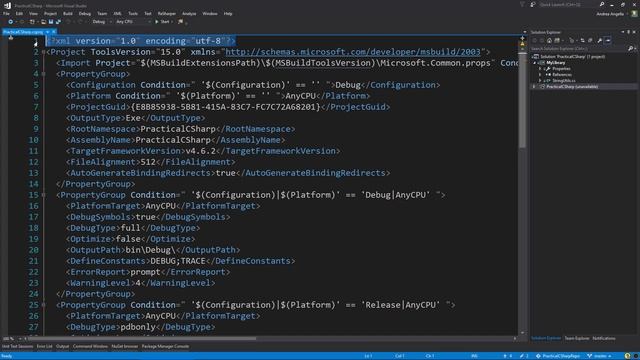Expand the Properties node
640x360 pixels.
[x=540, y=69]
